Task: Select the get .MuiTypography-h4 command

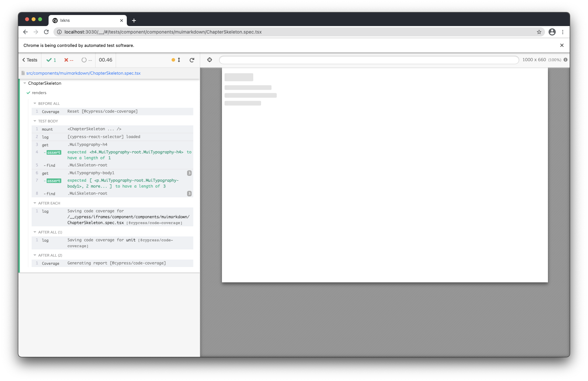Action: click(x=112, y=145)
